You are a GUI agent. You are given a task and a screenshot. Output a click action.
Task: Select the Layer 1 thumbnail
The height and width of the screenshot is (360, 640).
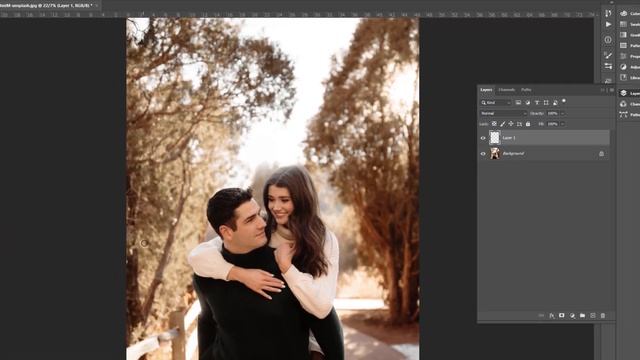(x=495, y=138)
